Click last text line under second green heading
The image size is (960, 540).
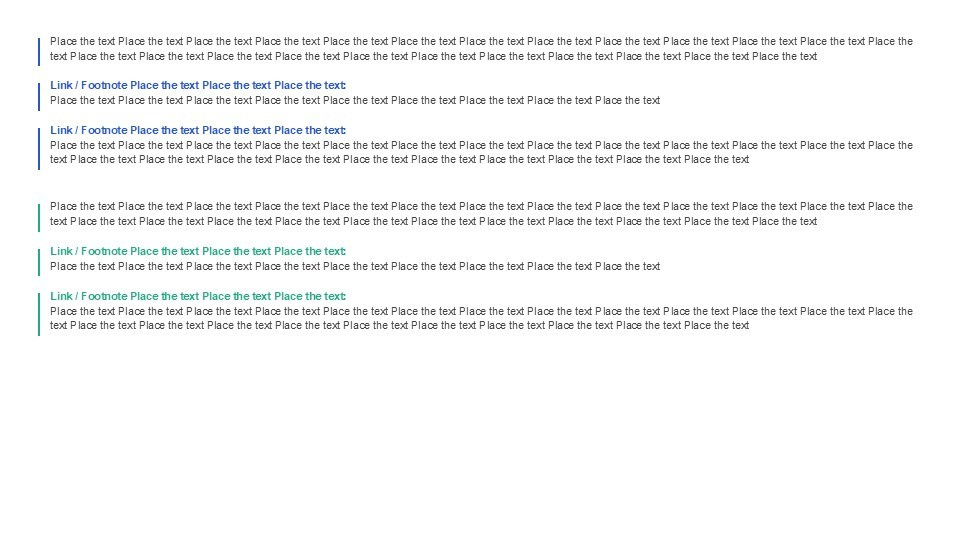[399, 326]
